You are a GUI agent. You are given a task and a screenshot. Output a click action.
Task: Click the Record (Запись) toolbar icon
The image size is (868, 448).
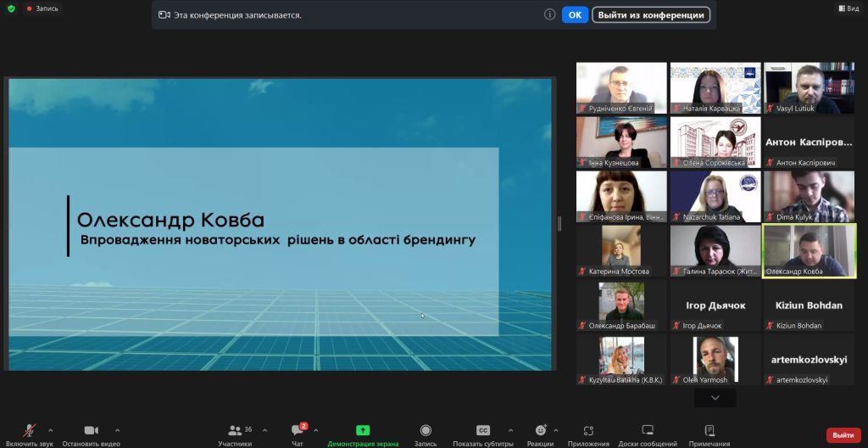click(426, 430)
